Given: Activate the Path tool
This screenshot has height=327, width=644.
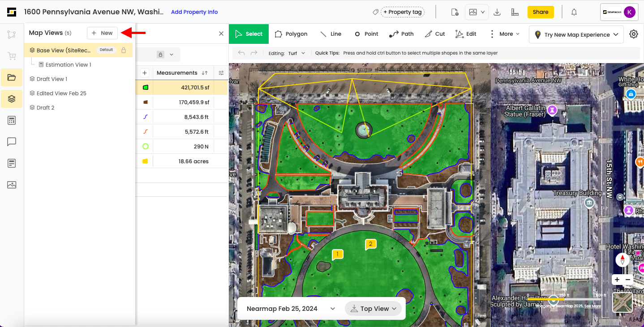Looking at the screenshot, I should coord(401,34).
